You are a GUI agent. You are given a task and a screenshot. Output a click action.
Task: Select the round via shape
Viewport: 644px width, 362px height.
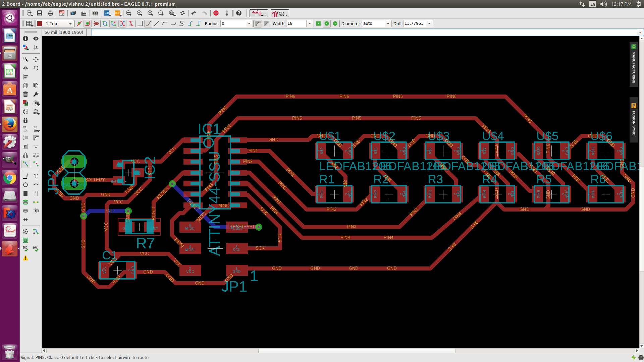pos(327,23)
